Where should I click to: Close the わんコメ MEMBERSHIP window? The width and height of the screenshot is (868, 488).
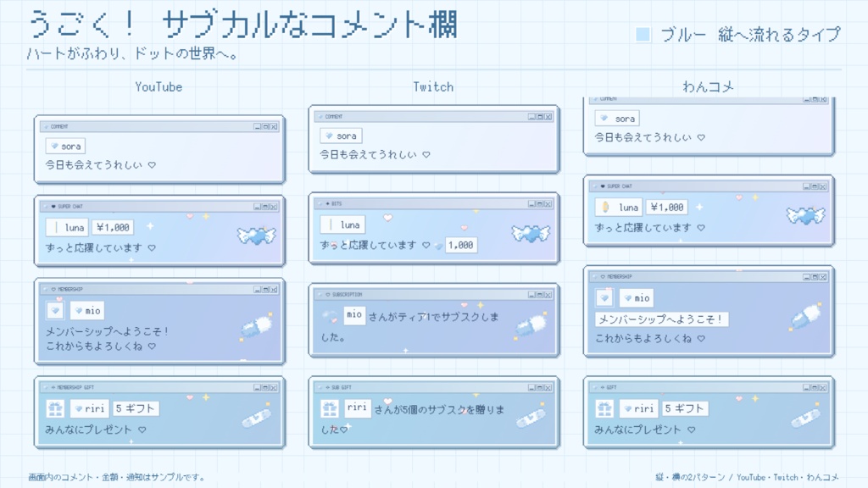coord(822,277)
